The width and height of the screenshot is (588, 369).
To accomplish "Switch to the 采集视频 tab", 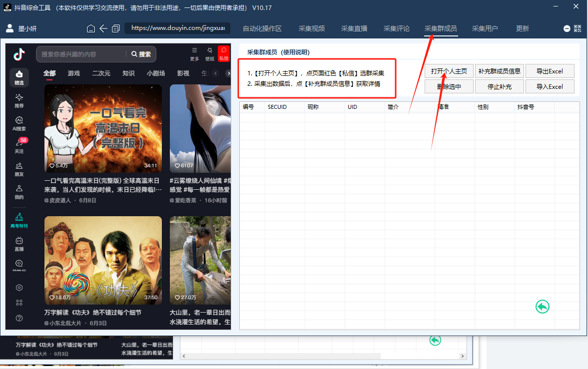I will 312,28.
